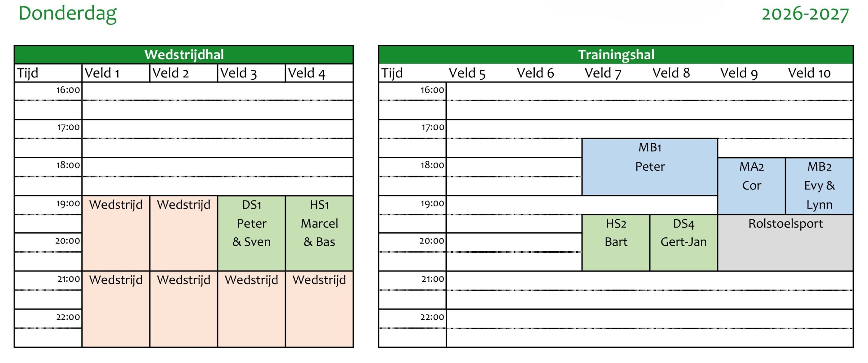
Task: Click the DS4 Gert-Jan green block
Action: [x=684, y=243]
